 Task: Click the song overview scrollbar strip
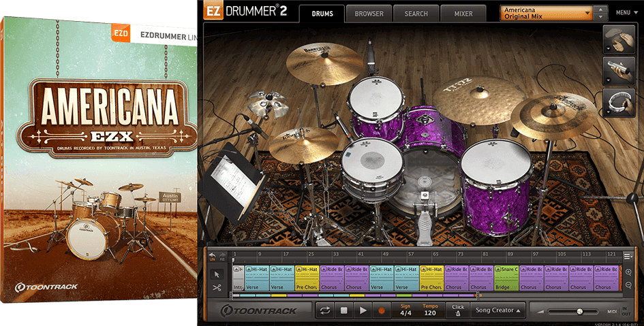pyautogui.click(x=356, y=295)
